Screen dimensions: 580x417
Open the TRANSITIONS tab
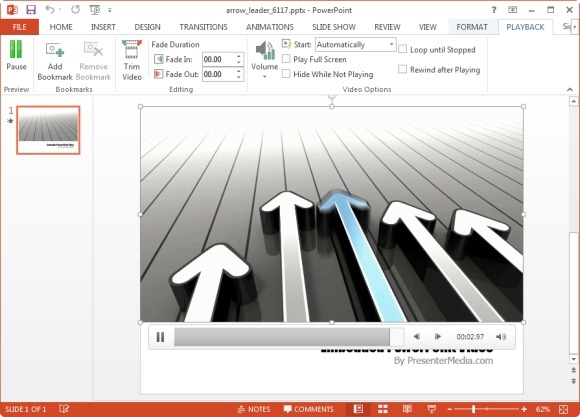(203, 27)
